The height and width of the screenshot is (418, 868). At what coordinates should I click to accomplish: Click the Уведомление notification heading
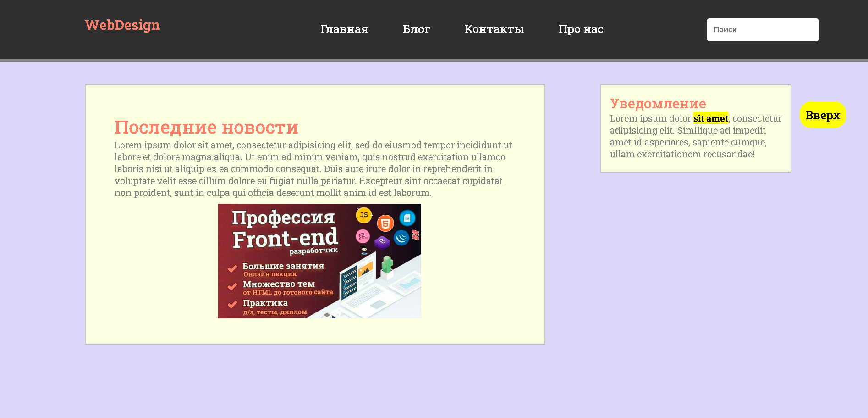(658, 104)
